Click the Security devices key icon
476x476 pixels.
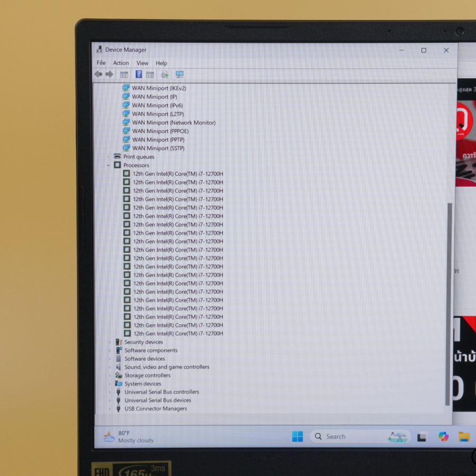118,342
